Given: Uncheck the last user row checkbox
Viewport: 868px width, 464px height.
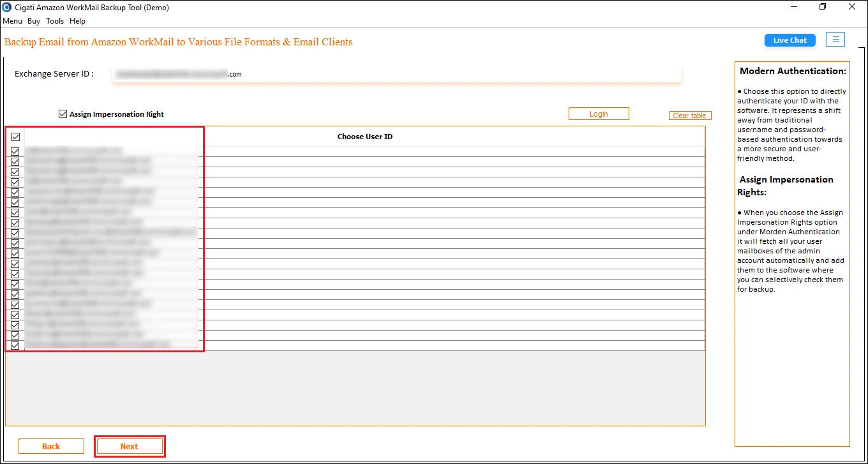Looking at the screenshot, I should pos(15,345).
